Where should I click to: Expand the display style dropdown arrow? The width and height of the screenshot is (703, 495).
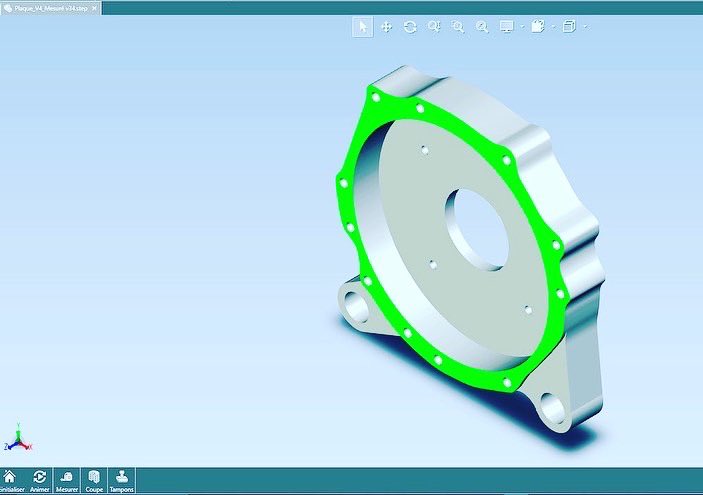pyautogui.click(x=522, y=27)
